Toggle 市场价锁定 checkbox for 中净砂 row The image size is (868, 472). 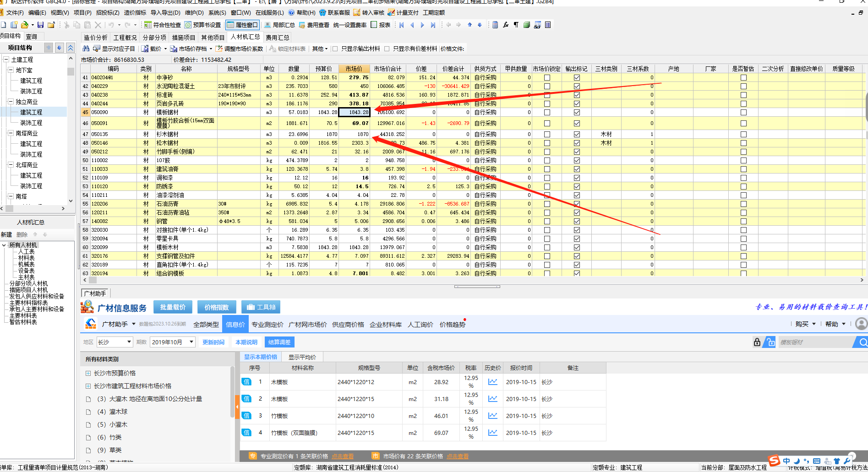click(547, 77)
